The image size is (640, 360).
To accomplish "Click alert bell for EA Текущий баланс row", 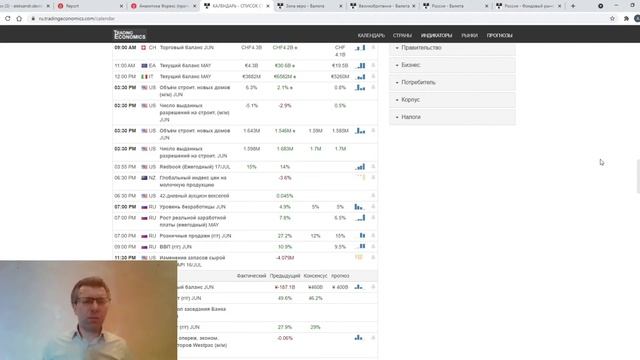I will click(x=373, y=65).
